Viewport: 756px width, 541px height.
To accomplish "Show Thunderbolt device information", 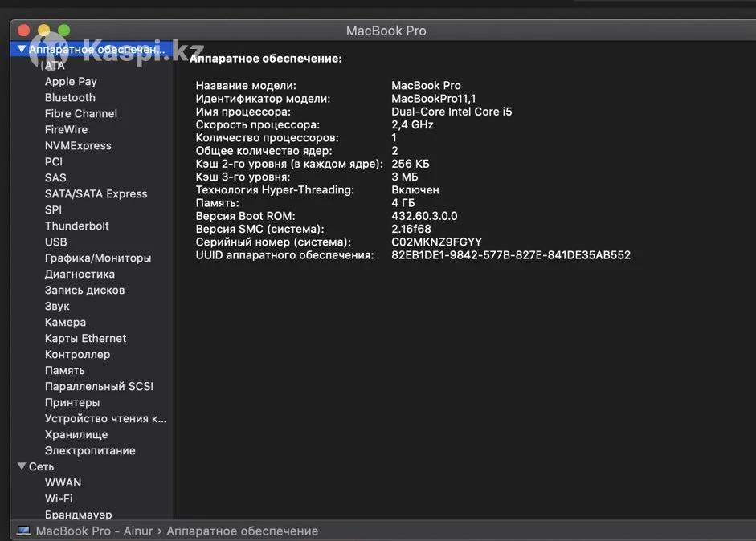I will (x=77, y=226).
